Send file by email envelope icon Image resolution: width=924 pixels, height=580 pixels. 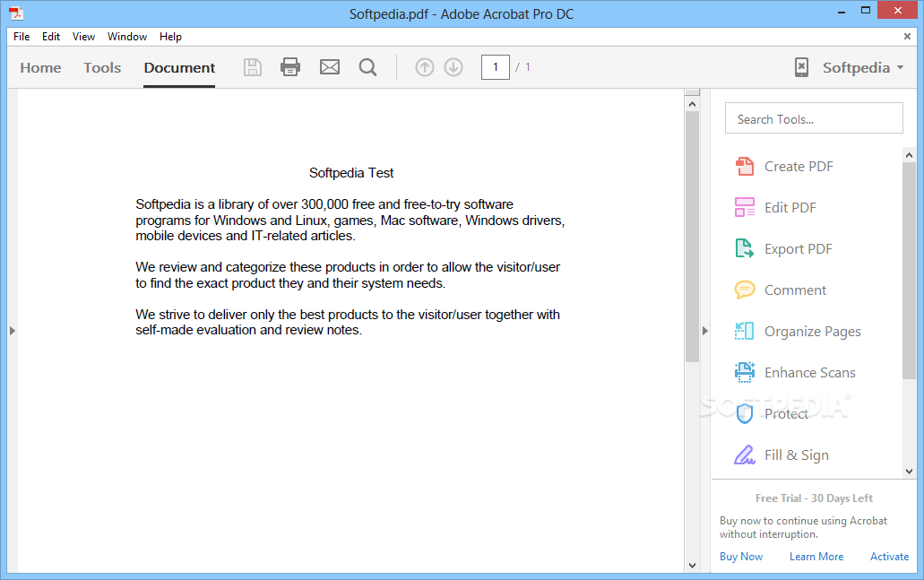(330, 67)
